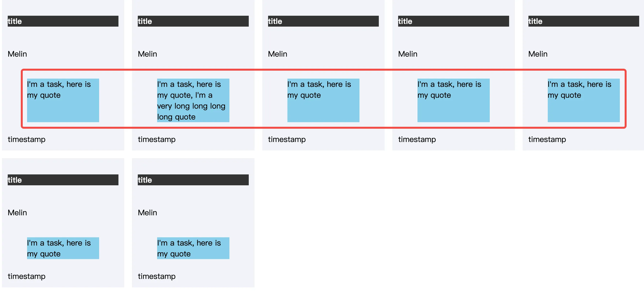Click the blue quote in the first bottom-row card
Image resolution: width=644 pixels, height=299 pixels.
point(63,248)
